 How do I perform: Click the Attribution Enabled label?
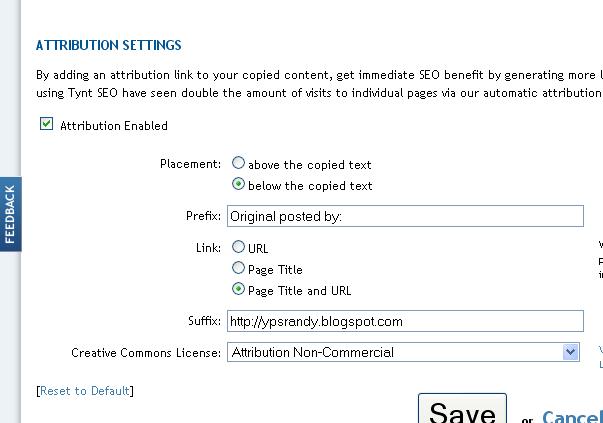pos(114,126)
